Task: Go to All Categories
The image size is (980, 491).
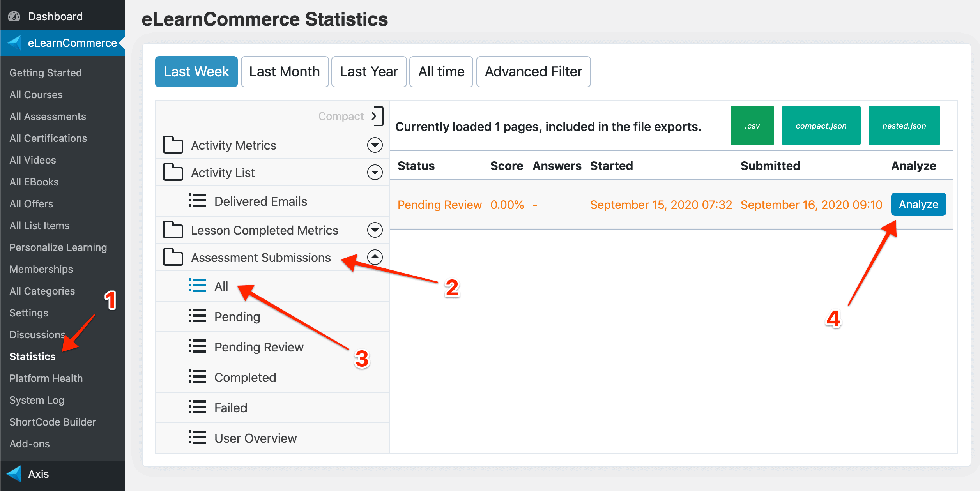Action: click(x=42, y=291)
